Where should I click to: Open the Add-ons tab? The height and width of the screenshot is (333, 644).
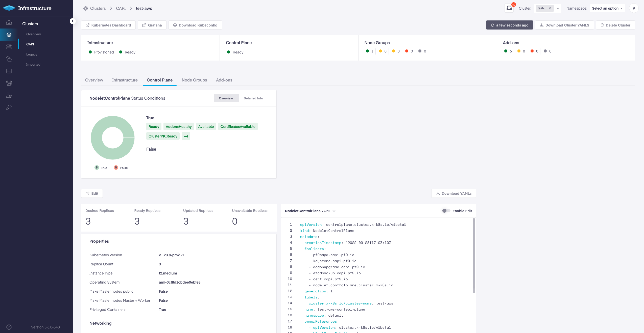click(x=224, y=80)
